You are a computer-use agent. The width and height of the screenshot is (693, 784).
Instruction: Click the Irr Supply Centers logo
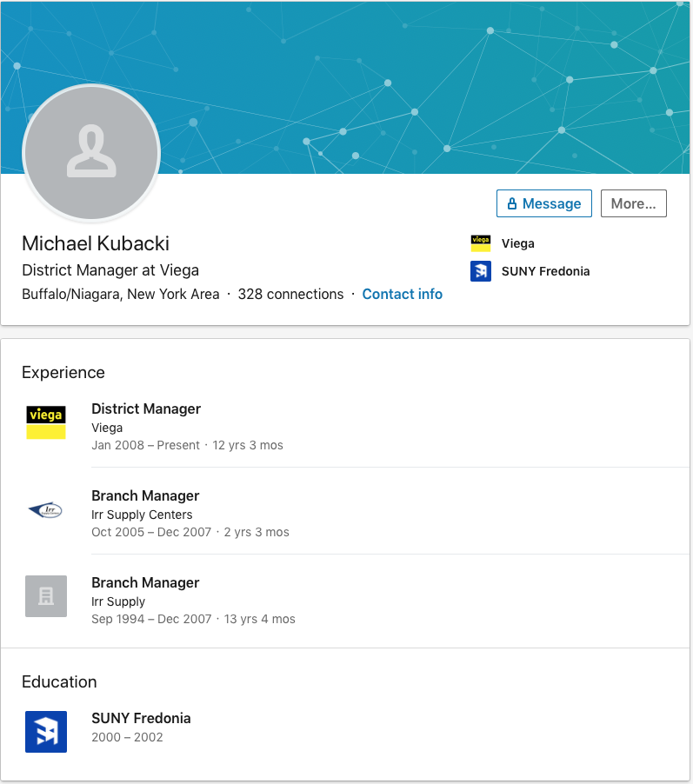tap(46, 509)
